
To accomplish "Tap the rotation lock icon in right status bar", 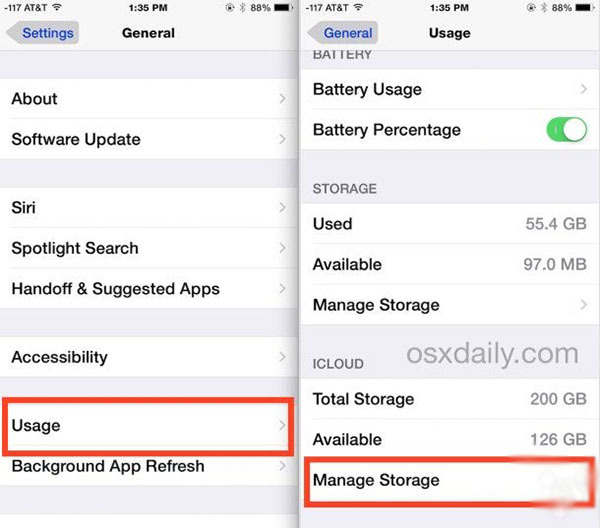I will point(531,7).
